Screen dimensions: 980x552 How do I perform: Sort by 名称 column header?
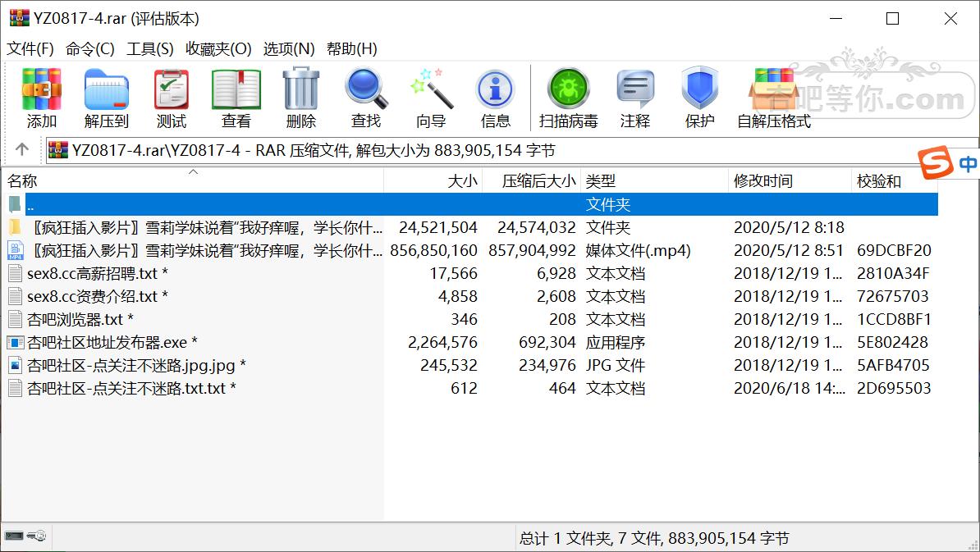[193, 180]
